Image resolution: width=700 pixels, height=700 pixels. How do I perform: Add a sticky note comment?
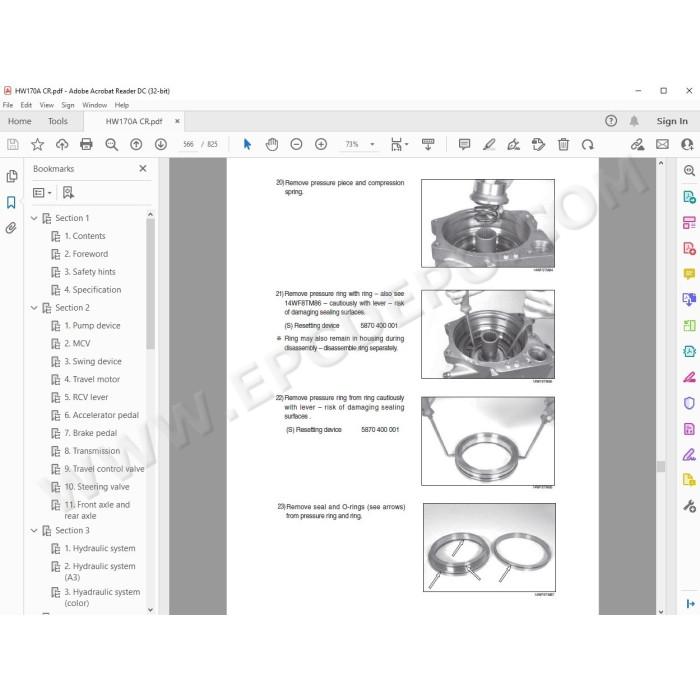point(464,144)
